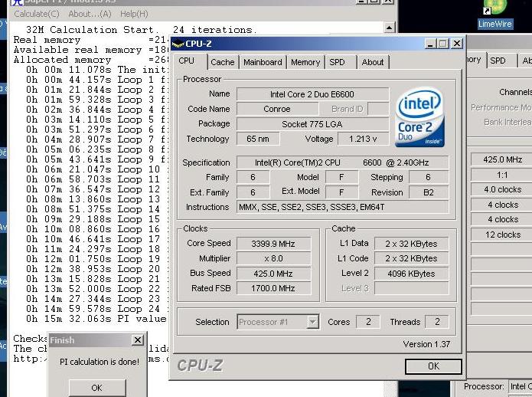Image resolution: width=532 pixels, height=397 pixels.
Task: Click the 1:1 ratio value in background window
Action: pos(502,175)
